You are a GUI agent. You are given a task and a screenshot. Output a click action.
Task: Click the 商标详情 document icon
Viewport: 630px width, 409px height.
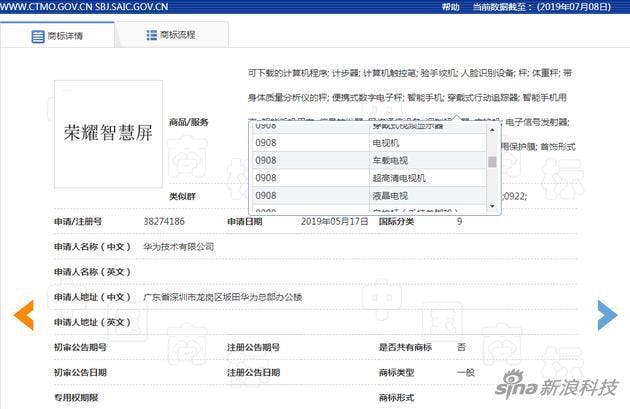tap(38, 36)
